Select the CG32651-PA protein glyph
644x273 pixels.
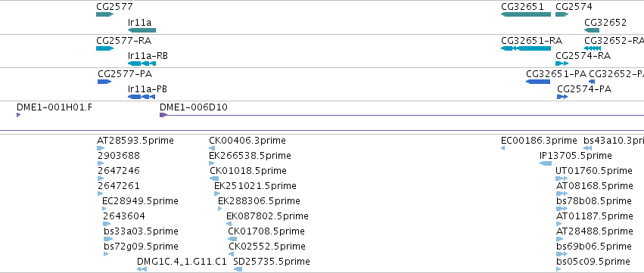538,82
